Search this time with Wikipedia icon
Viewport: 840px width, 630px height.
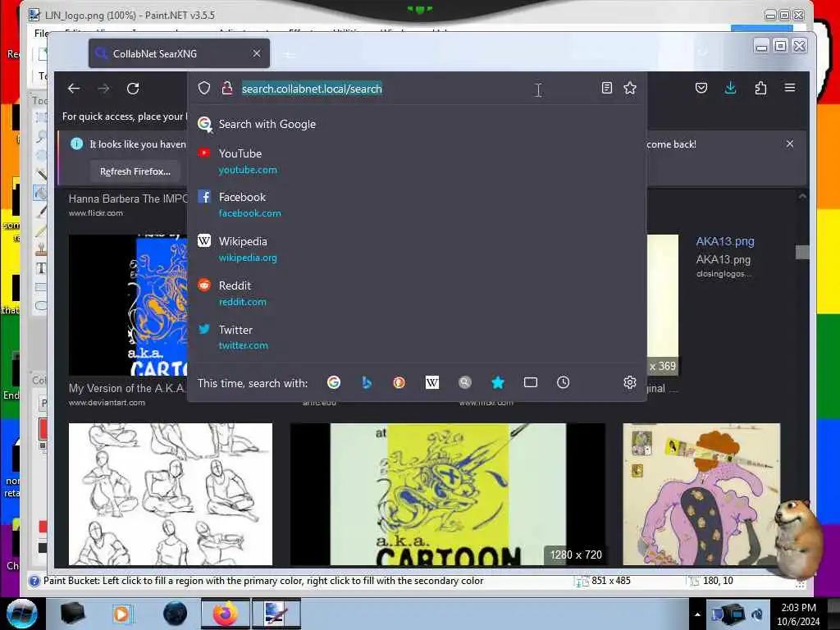point(431,382)
